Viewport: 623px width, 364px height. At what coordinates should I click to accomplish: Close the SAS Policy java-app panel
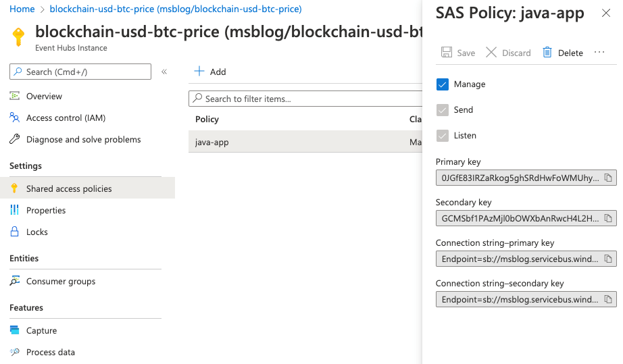point(606,13)
